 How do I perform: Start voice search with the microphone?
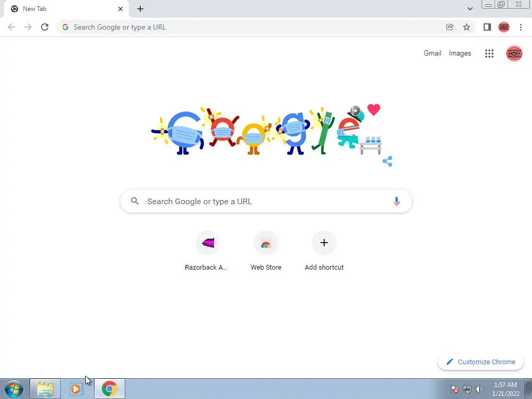[x=396, y=201]
